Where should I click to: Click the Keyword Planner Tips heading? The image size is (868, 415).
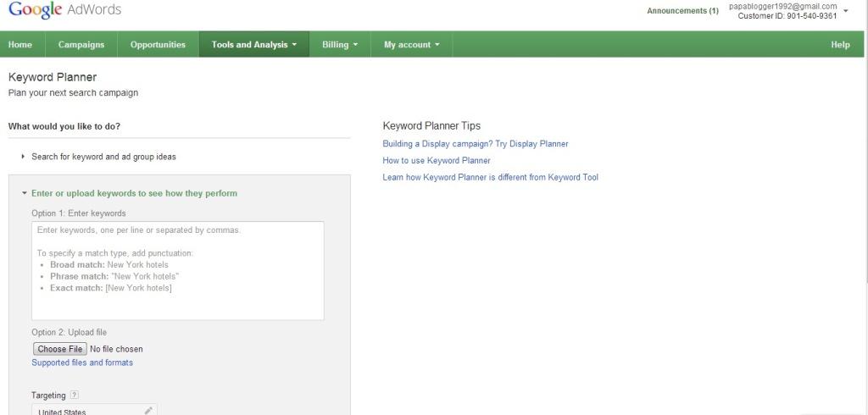pos(431,125)
